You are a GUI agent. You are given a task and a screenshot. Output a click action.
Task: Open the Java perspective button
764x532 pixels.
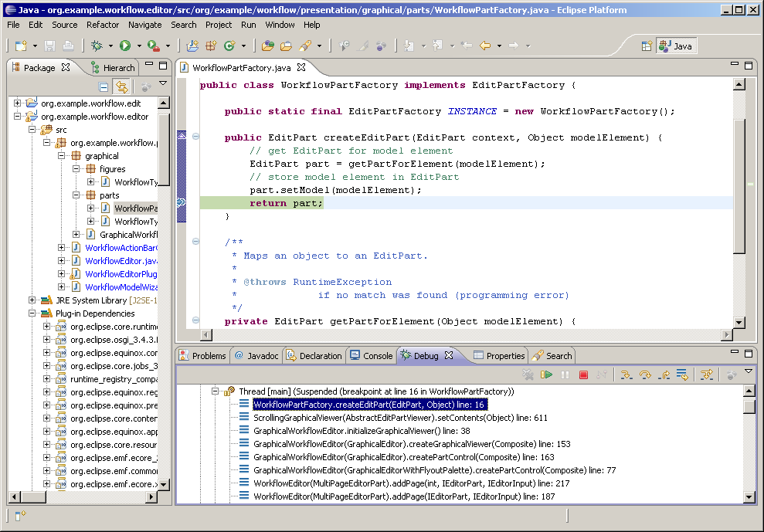coord(675,46)
